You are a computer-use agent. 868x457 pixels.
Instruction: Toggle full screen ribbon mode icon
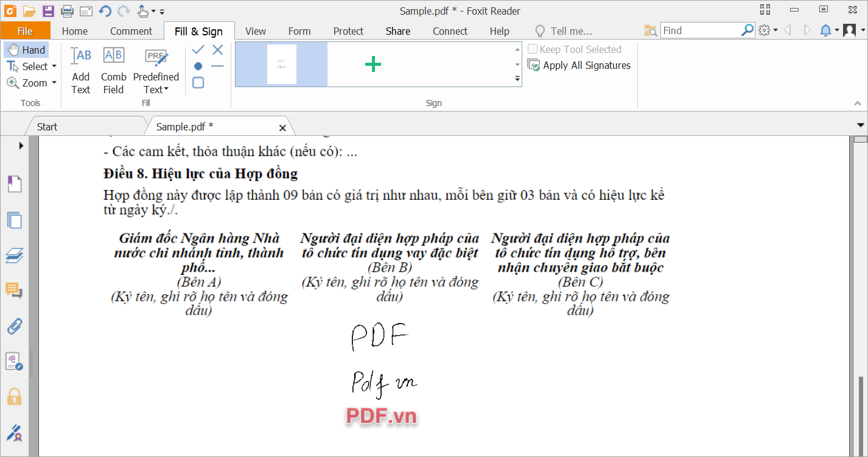pyautogui.click(x=766, y=10)
